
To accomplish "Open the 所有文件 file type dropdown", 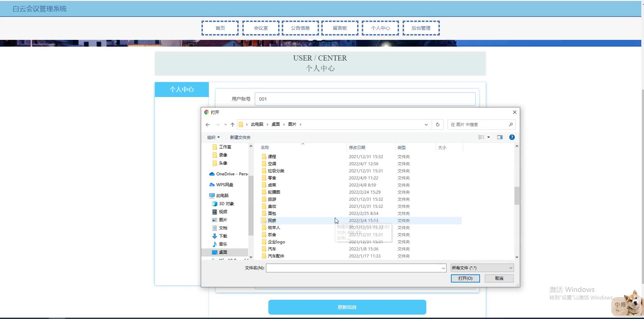I will point(481,268).
